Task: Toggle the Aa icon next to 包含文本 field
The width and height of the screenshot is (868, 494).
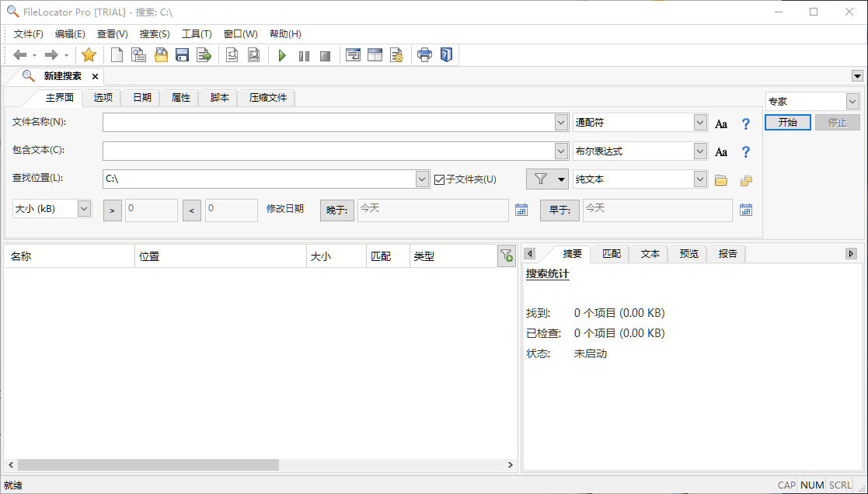Action: point(720,151)
